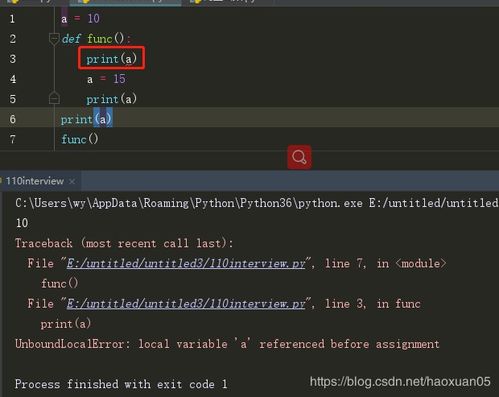Click python.exe command line in console

[x=257, y=203]
